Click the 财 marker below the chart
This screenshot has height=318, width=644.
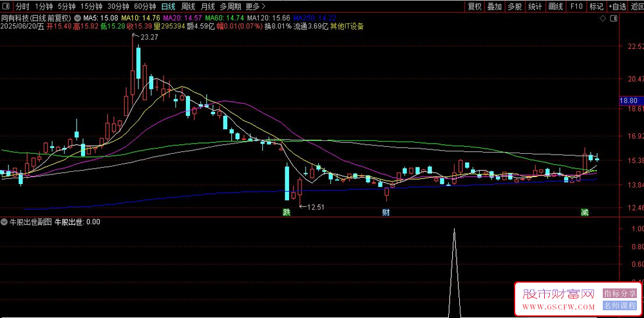386,212
